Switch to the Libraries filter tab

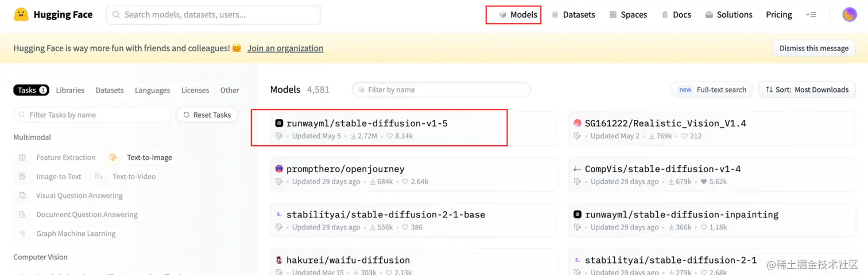[70, 90]
